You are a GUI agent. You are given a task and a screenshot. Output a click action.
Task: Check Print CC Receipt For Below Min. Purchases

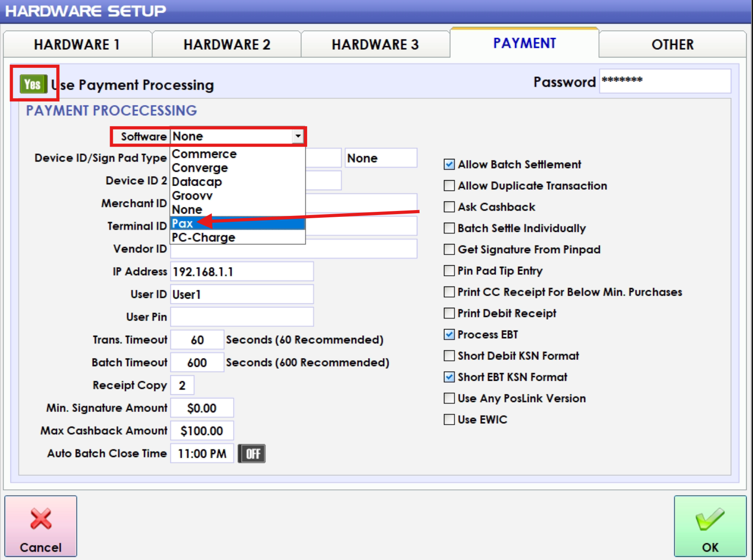click(x=449, y=292)
